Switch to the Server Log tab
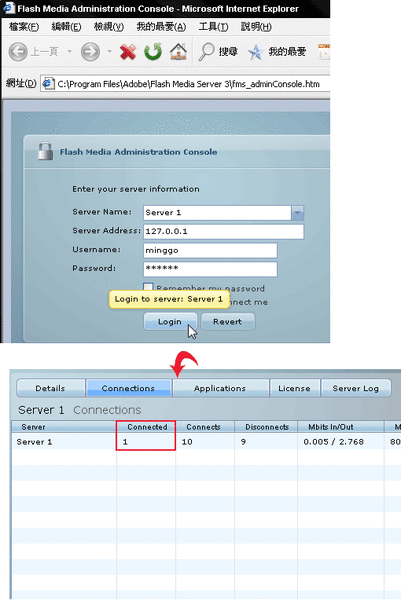401x600 pixels. tap(356, 388)
